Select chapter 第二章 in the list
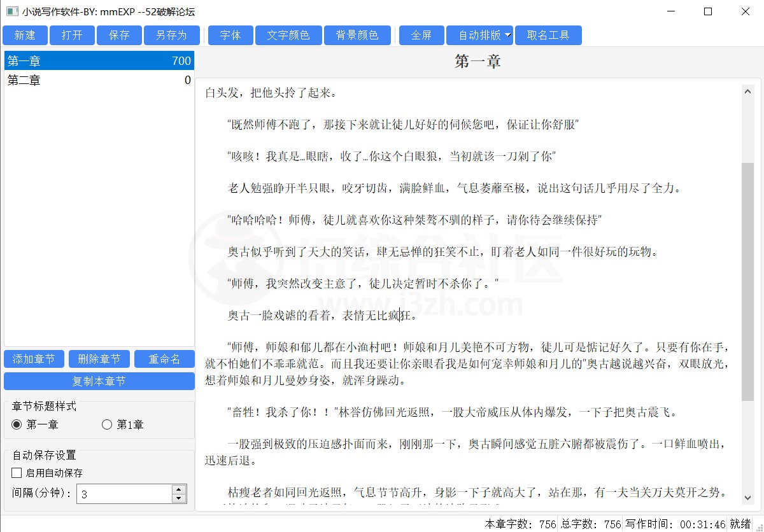 [x=64, y=80]
